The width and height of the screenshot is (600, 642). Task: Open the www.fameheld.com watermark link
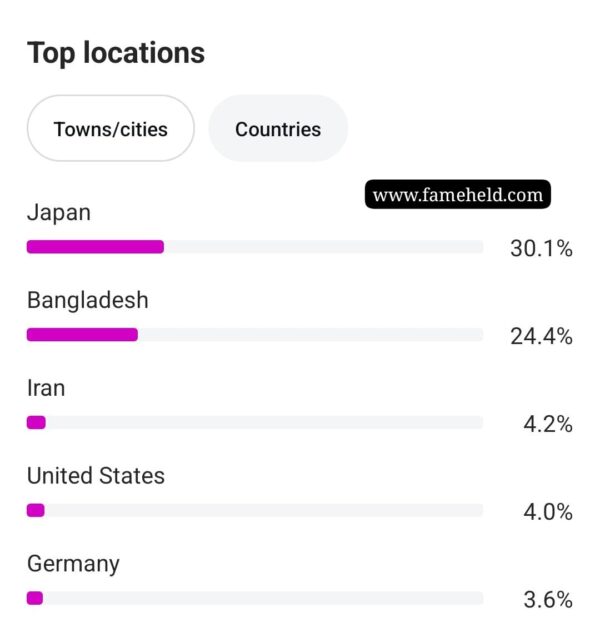pos(457,194)
